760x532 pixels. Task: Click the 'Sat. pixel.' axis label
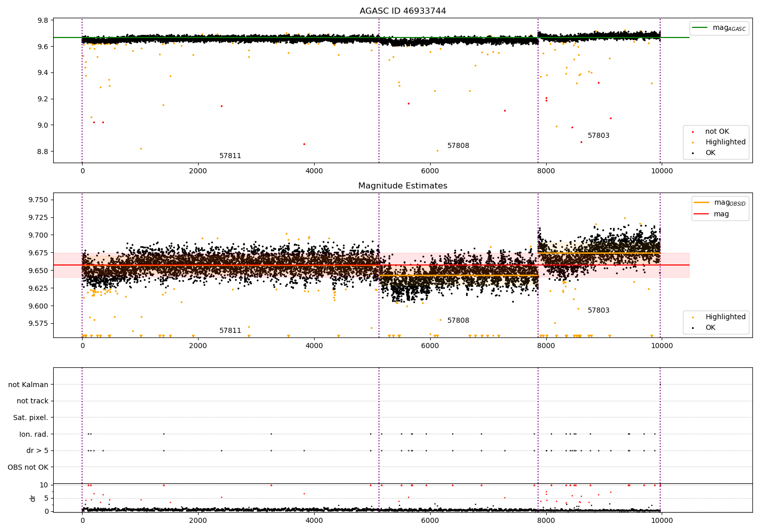point(31,418)
